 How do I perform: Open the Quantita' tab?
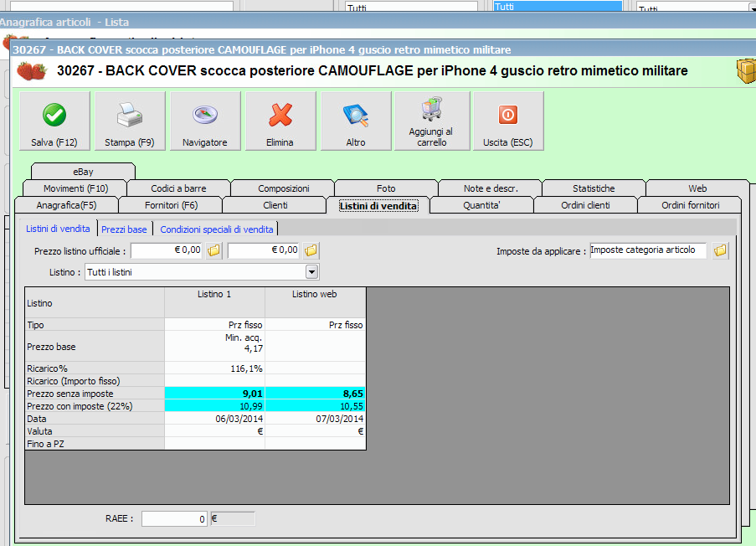(481, 205)
